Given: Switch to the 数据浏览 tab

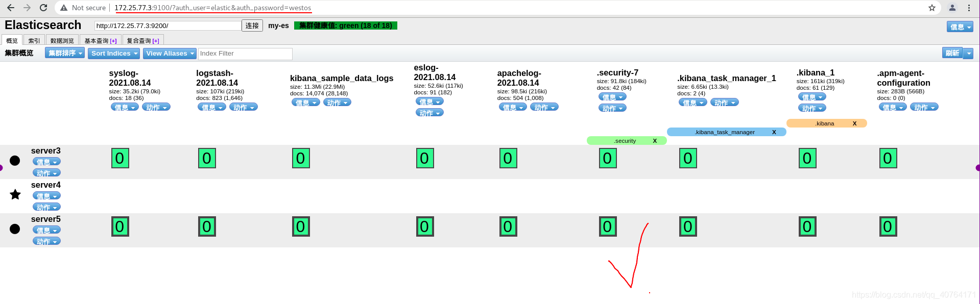Looking at the screenshot, I should [x=62, y=40].
